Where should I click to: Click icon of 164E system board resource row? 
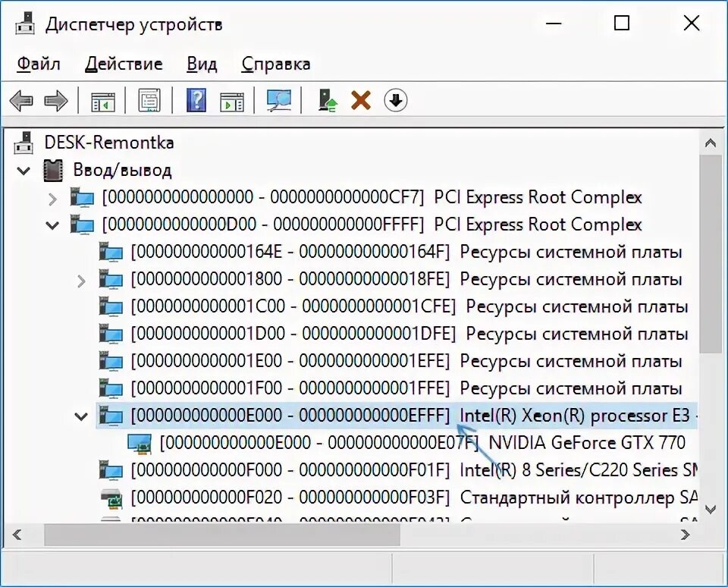(x=111, y=253)
